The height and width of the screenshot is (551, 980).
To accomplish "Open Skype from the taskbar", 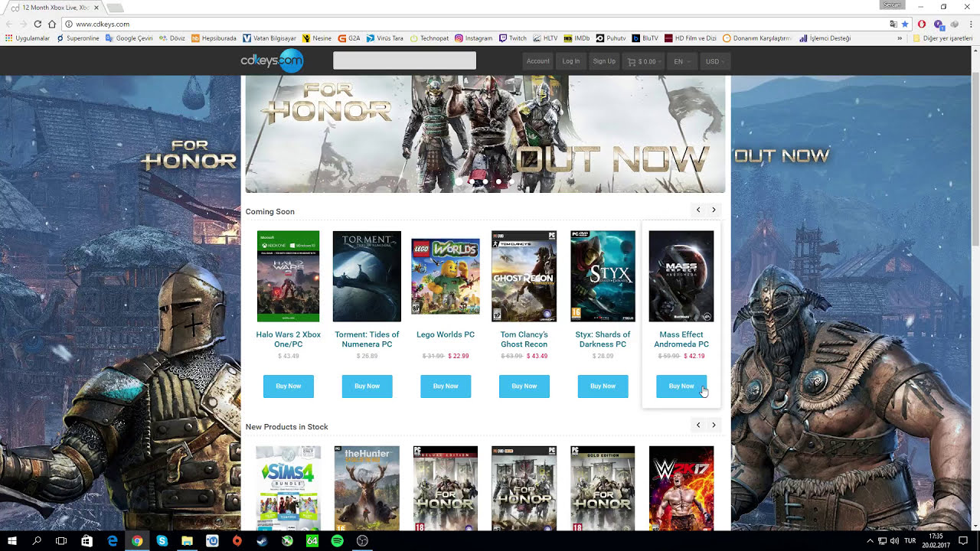I will point(162,540).
